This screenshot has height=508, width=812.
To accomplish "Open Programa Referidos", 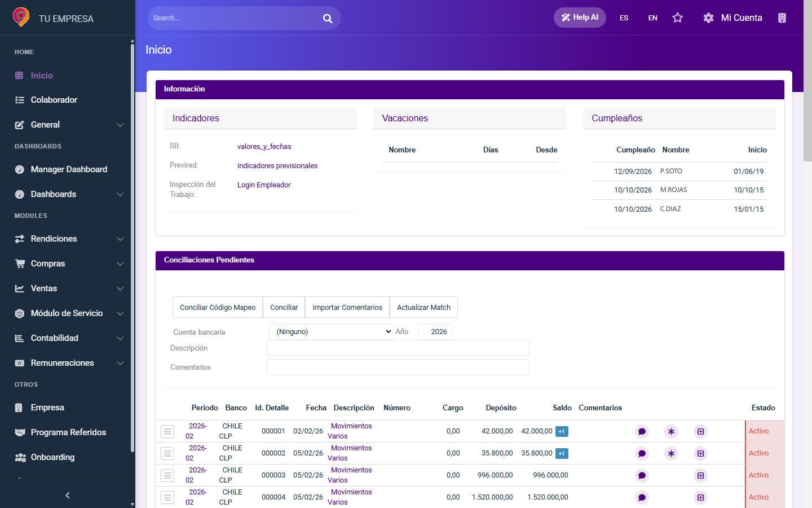I will coord(68,432).
